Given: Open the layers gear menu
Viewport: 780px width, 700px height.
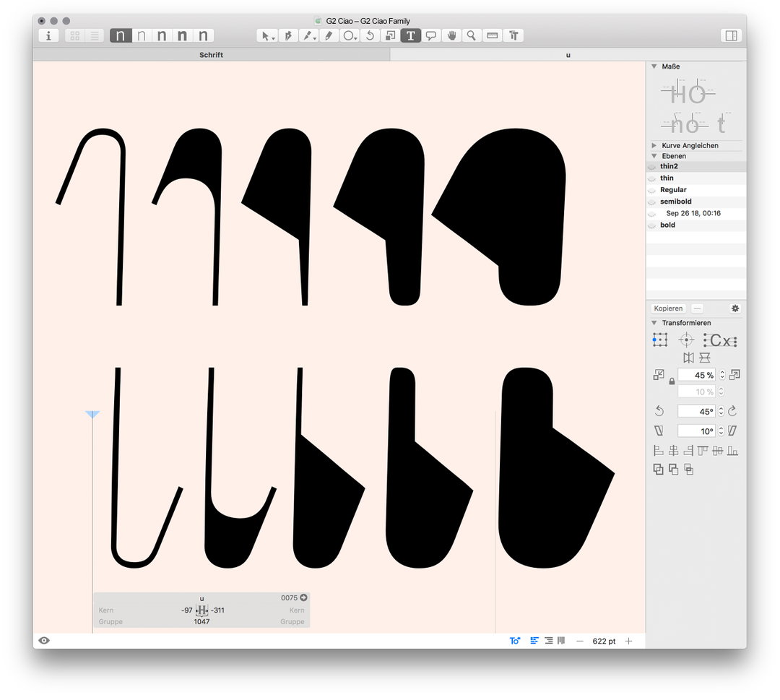Looking at the screenshot, I should (735, 308).
